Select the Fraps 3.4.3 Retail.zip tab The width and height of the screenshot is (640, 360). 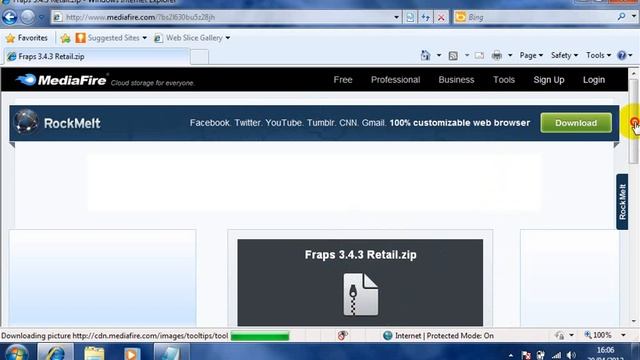click(97, 56)
